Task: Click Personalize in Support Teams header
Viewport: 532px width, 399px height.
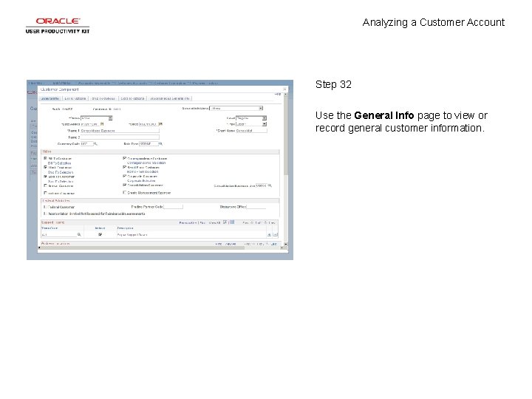Action: 188,223
